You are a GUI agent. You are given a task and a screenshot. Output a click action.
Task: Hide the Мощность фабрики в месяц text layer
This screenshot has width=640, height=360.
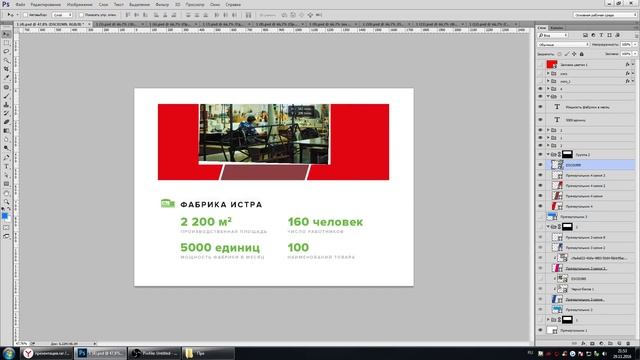[x=540, y=107]
